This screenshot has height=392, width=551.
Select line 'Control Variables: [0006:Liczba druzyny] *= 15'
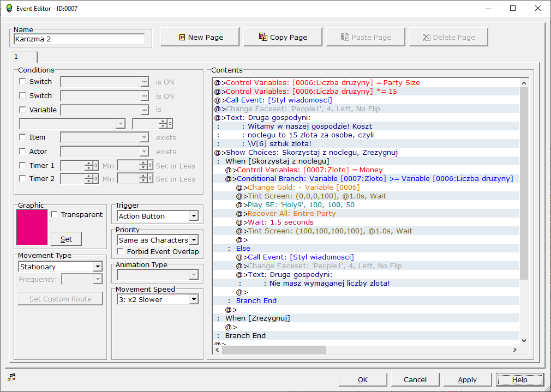click(x=366, y=92)
